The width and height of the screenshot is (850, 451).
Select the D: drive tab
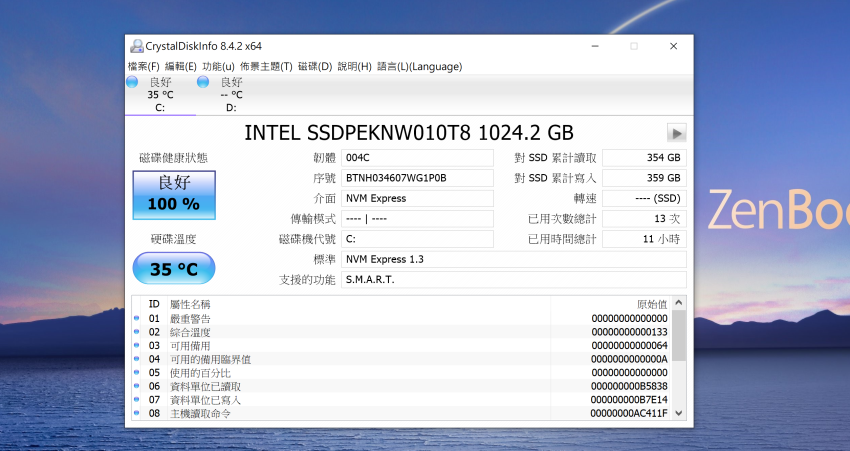(231, 95)
